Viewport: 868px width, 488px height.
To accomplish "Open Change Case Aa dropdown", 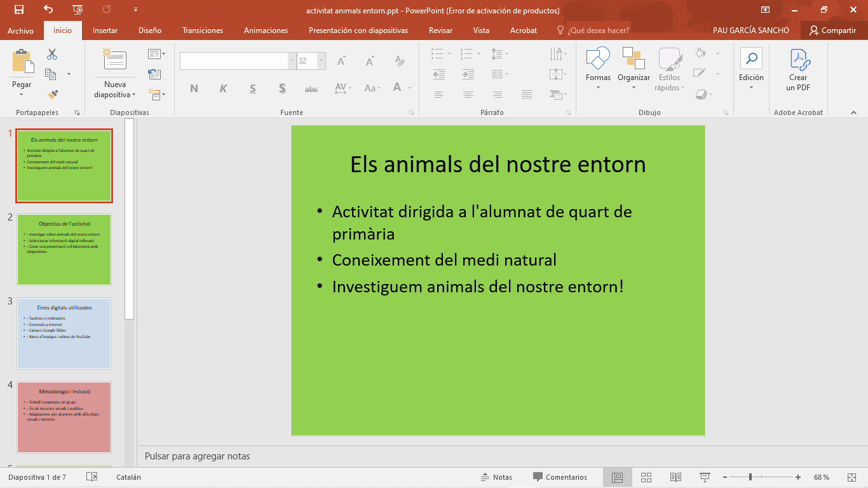I will coord(372,88).
